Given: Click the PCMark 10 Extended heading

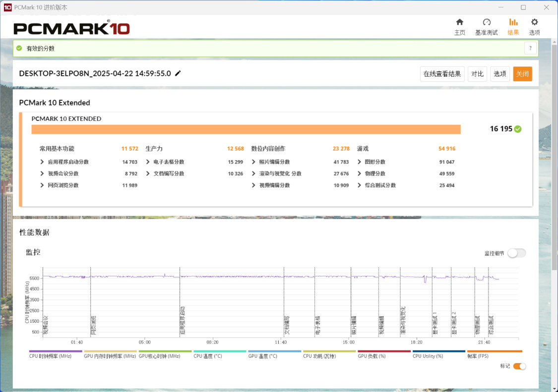Looking at the screenshot, I should coord(55,103).
